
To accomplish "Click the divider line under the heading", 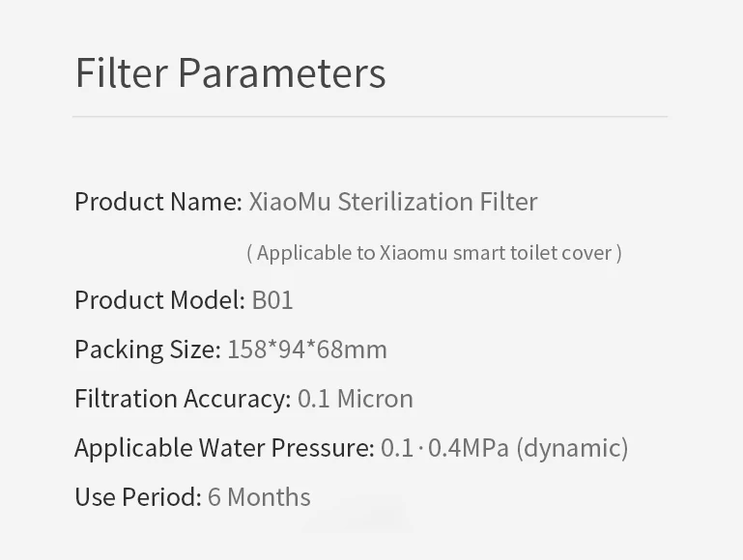I will pyautogui.click(x=370, y=116).
